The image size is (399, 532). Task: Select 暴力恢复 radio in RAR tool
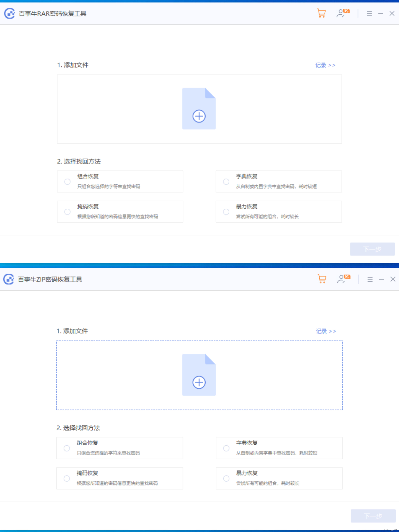tap(226, 212)
